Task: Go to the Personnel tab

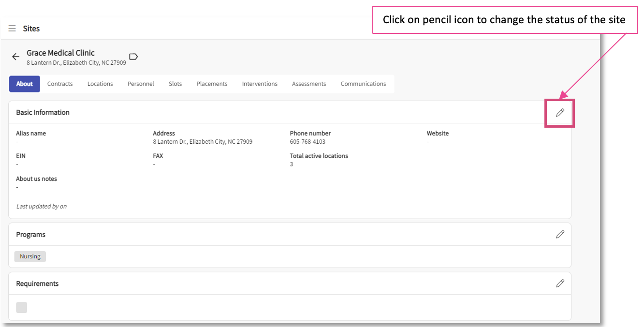Action: click(141, 84)
